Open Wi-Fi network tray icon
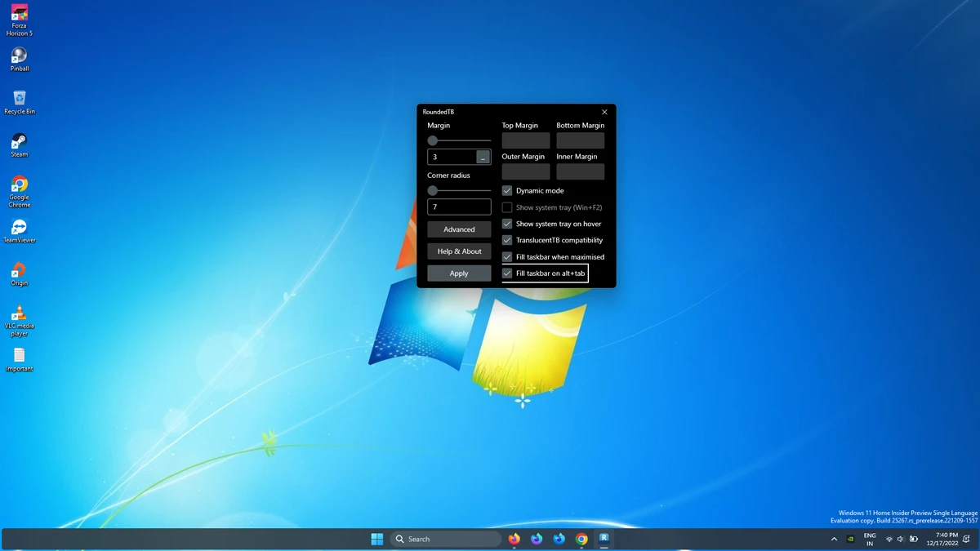 point(889,539)
